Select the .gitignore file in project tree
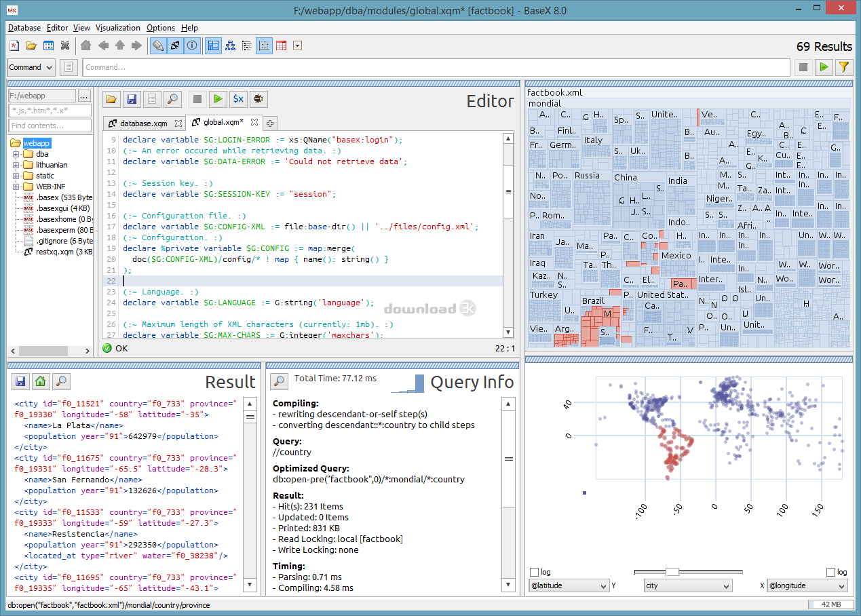This screenshot has height=616, width=861. [x=58, y=241]
